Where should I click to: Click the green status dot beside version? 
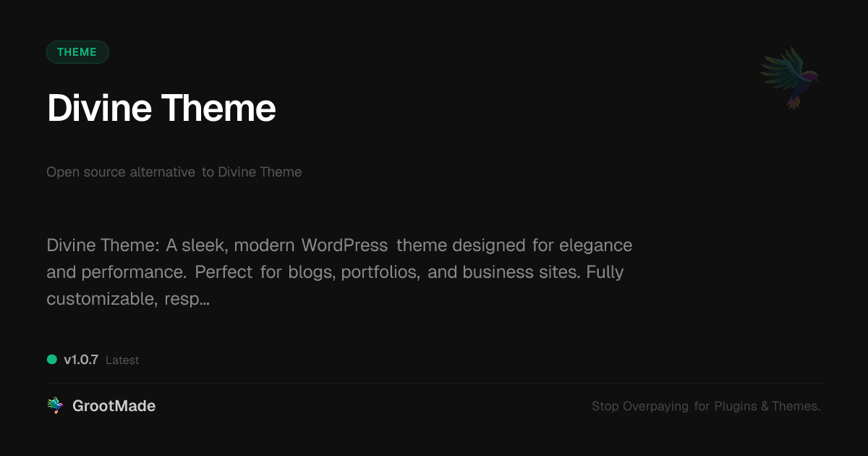click(x=52, y=360)
